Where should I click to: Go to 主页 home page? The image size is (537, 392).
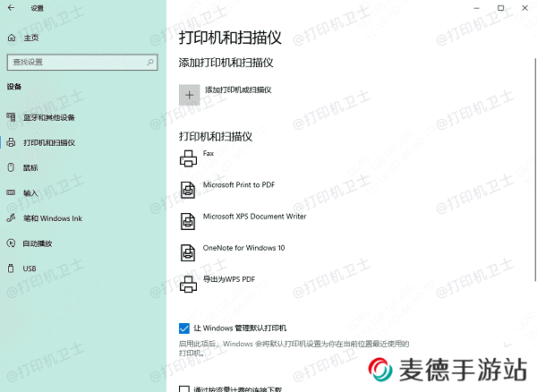[x=30, y=38]
